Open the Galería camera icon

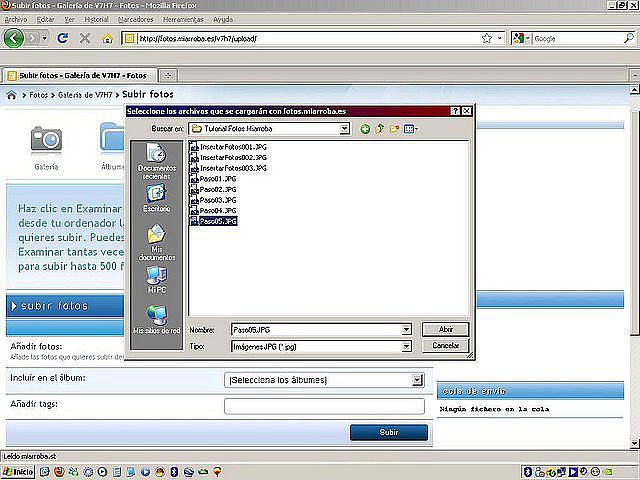click(x=46, y=140)
